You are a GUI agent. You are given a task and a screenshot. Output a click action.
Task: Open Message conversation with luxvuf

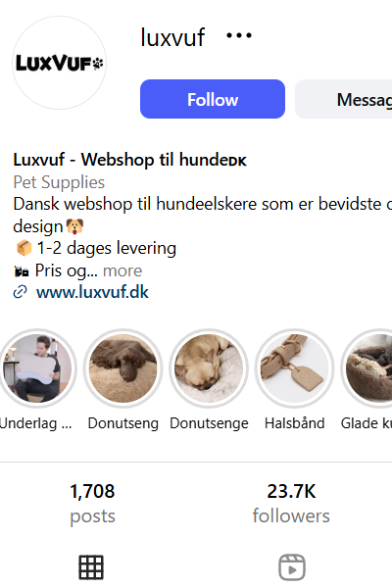pyautogui.click(x=344, y=99)
